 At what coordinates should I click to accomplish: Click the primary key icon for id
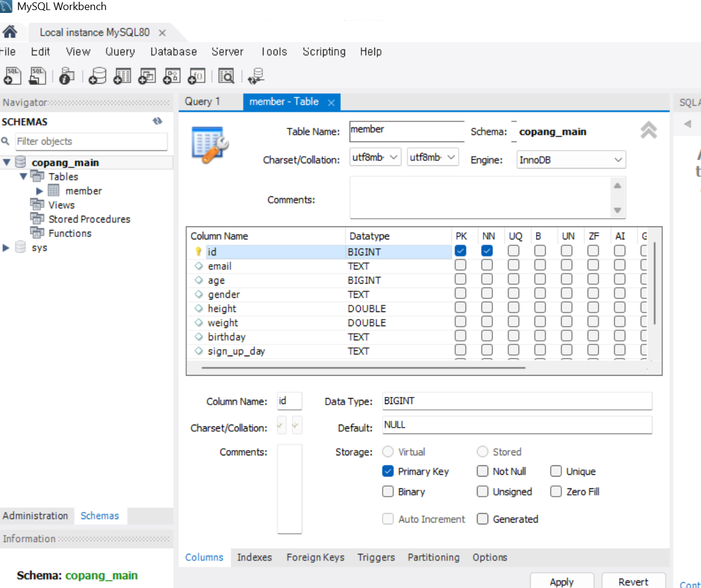tap(199, 252)
